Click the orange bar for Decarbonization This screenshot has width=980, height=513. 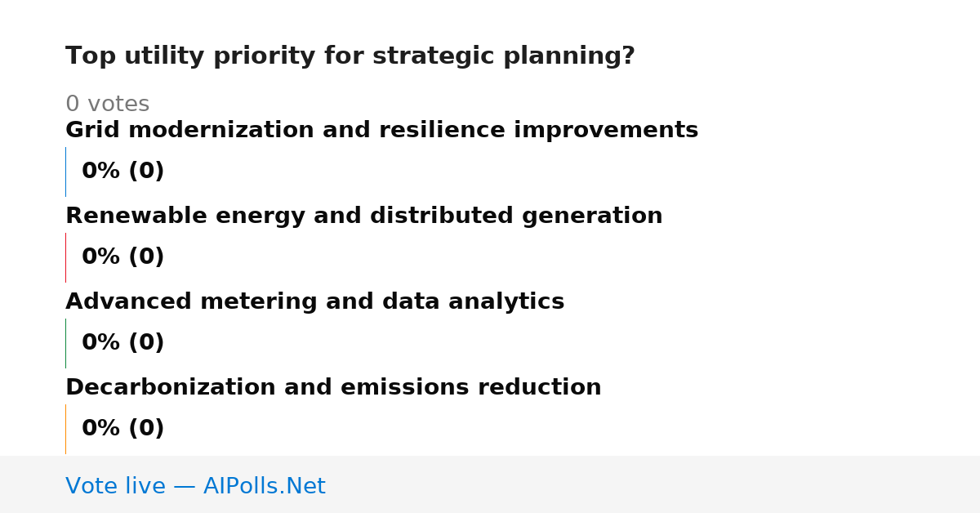(x=65, y=429)
